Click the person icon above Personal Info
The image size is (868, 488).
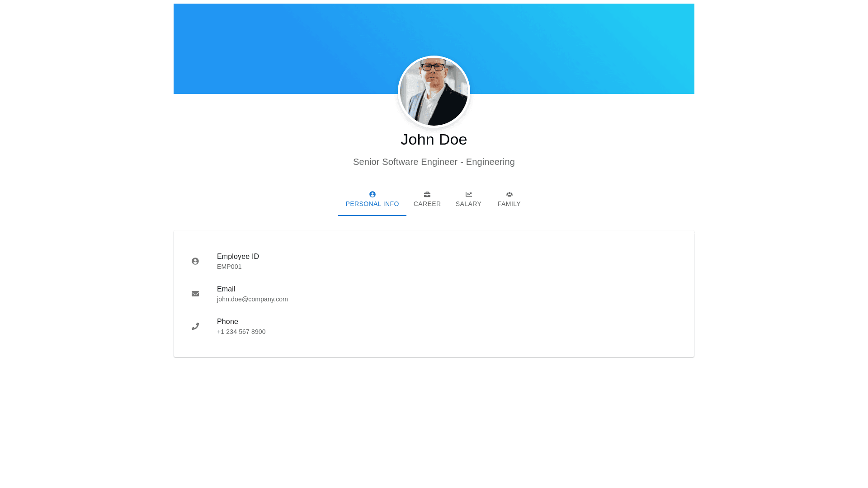(x=372, y=194)
